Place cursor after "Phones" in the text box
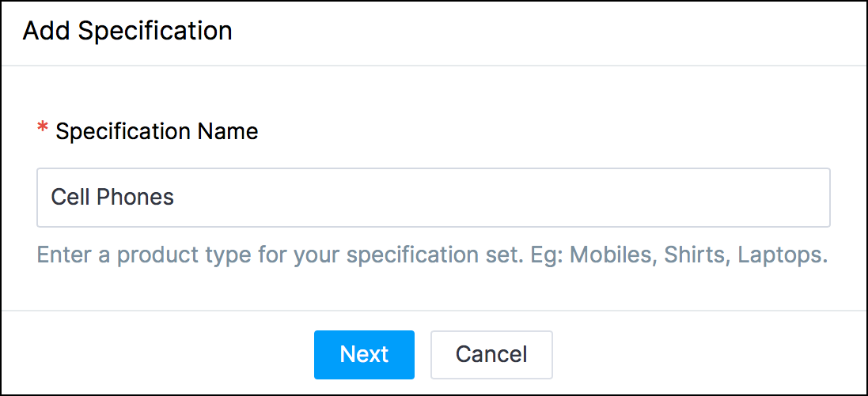 (175, 198)
